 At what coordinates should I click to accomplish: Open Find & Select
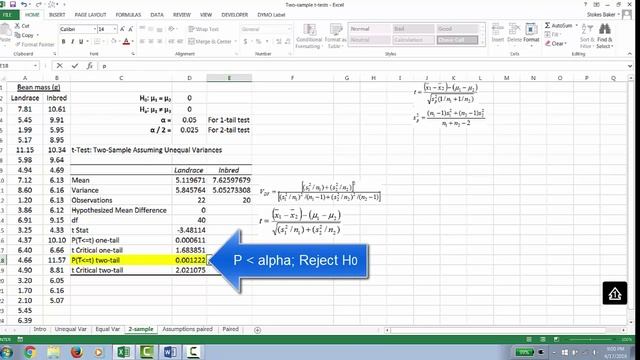[x=604, y=36]
